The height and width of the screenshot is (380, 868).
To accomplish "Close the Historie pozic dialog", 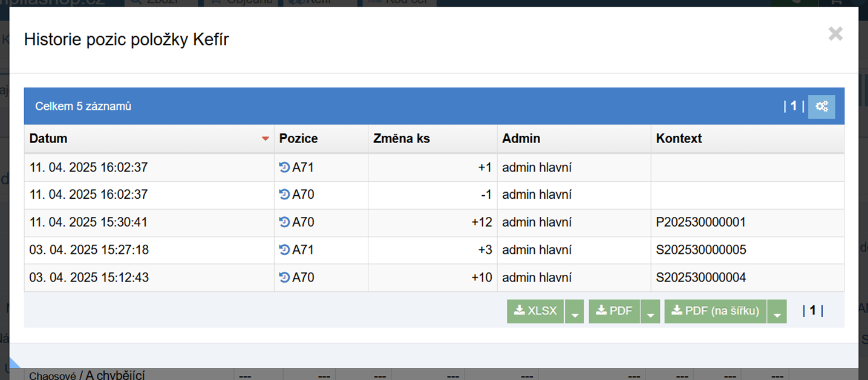I will coord(835,34).
